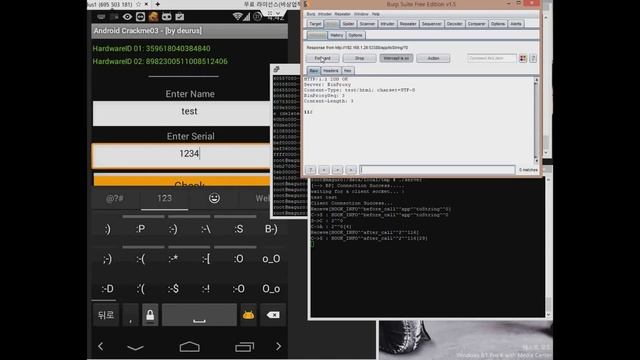
Task: Switch to the Comparer tab
Action: pyautogui.click(x=476, y=24)
